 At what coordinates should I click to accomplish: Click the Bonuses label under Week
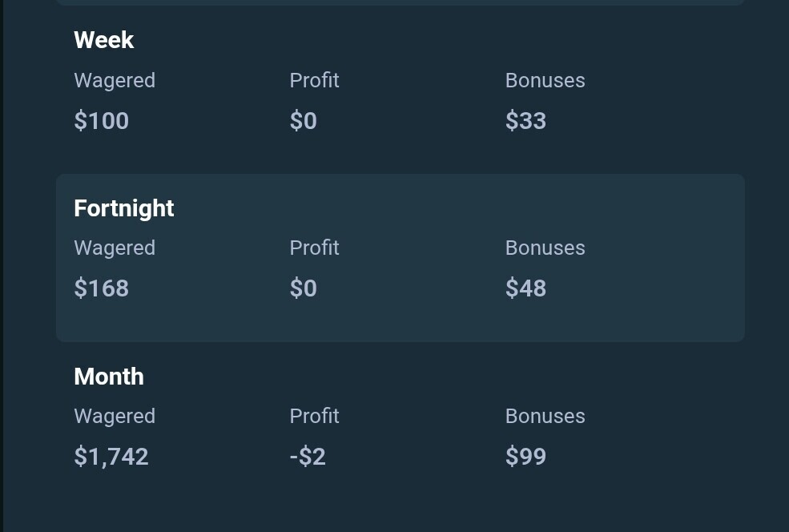(545, 81)
